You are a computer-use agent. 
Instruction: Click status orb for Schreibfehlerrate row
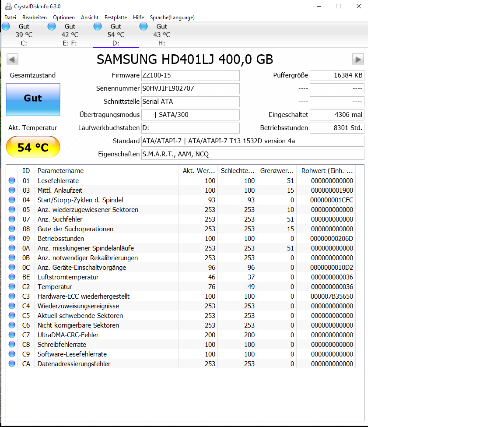tap(12, 344)
